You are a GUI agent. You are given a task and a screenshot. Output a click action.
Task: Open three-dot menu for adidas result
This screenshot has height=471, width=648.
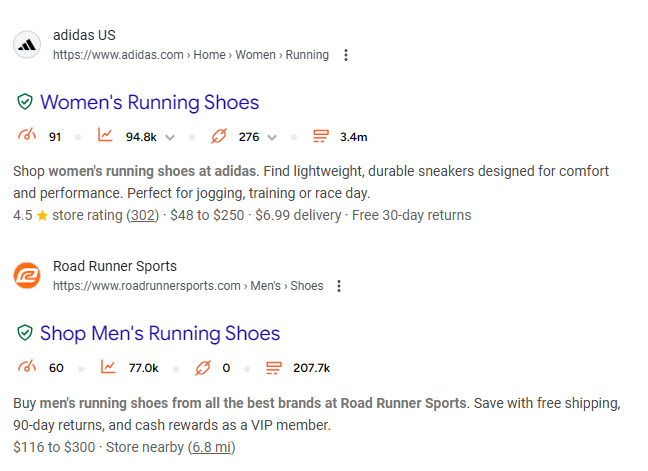[x=346, y=55]
